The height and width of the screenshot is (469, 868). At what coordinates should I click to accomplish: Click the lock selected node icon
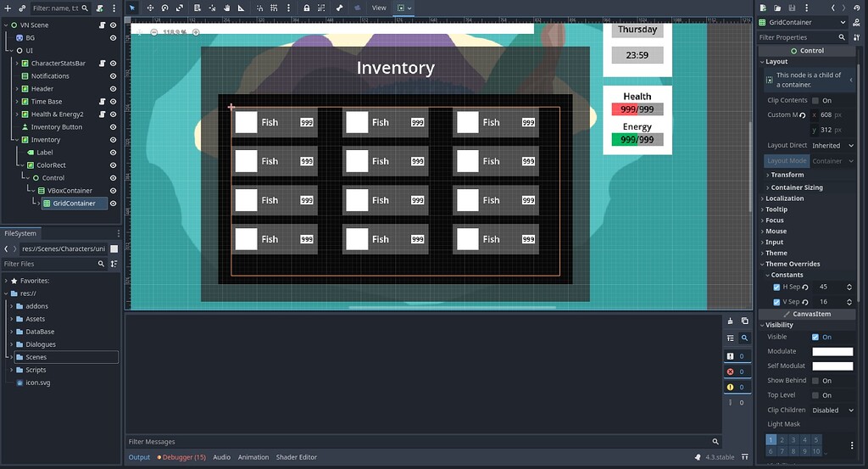(306, 8)
